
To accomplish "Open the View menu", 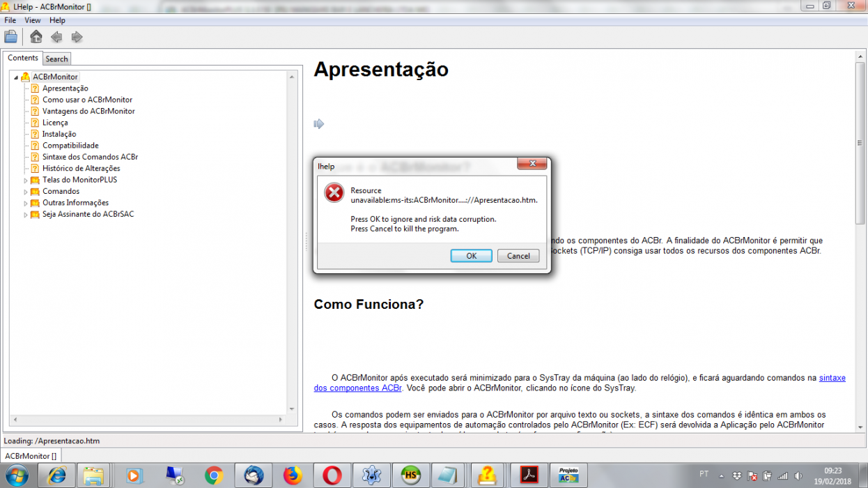I will click(x=33, y=20).
